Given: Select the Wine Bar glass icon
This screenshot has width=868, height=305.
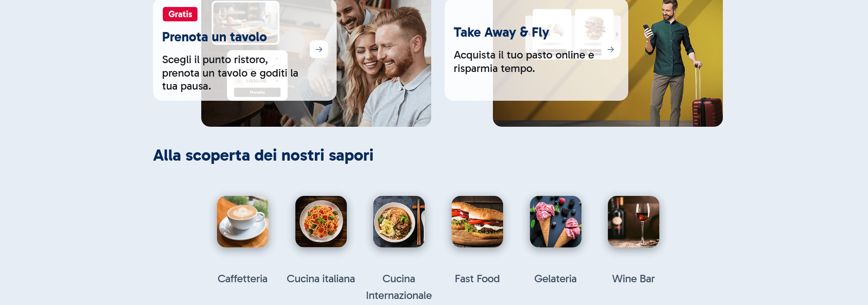Looking at the screenshot, I should tap(633, 221).
